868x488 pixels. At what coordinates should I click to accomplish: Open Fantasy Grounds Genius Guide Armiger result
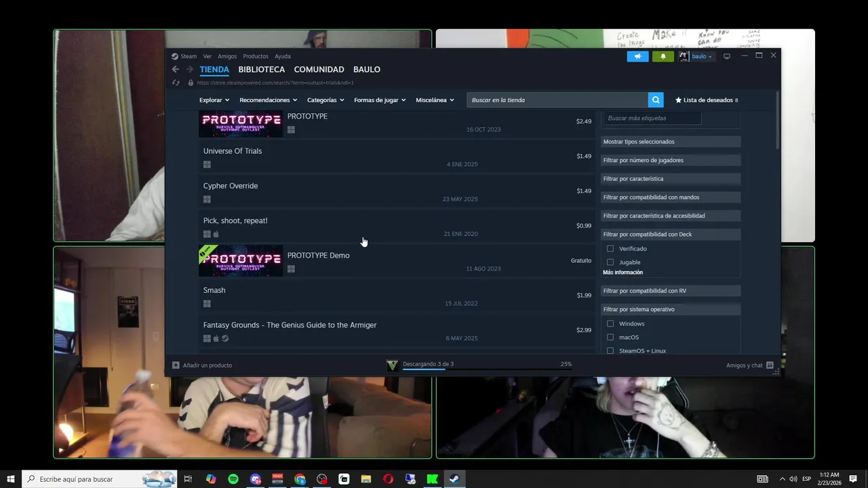click(397, 331)
